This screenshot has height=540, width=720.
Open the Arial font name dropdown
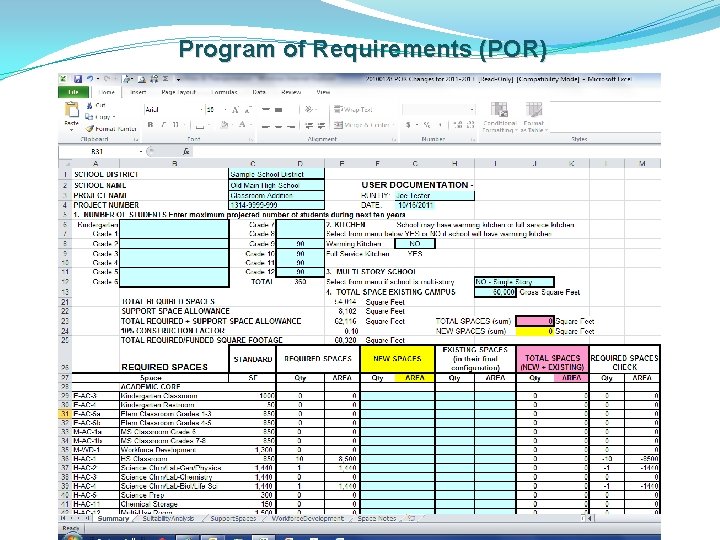tap(201, 110)
